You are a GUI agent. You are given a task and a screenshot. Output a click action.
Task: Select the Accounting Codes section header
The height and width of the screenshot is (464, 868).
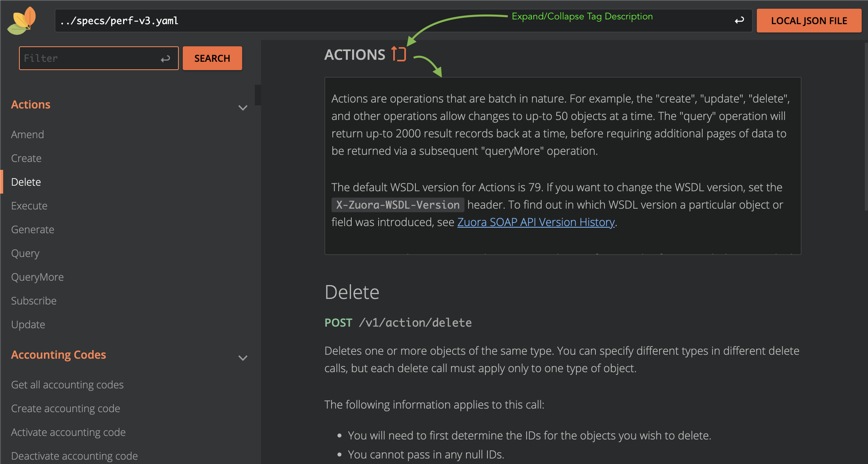click(59, 355)
